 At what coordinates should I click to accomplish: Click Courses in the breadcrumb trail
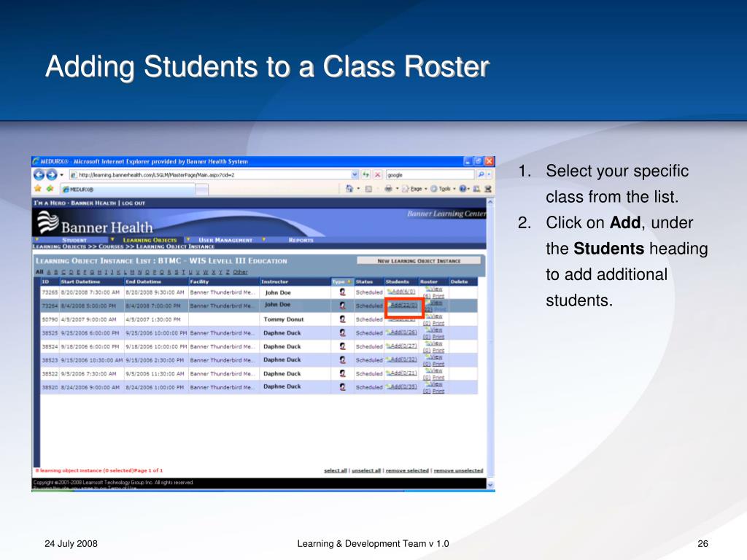tap(111, 246)
